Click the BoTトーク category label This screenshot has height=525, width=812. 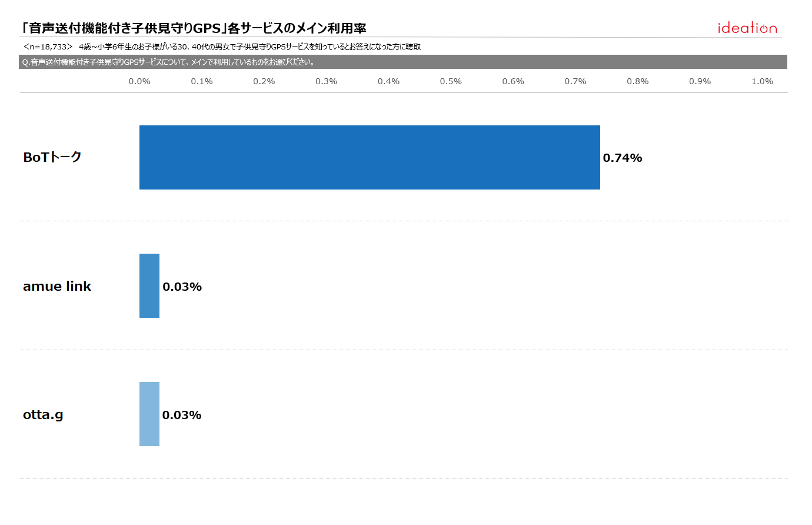52,157
